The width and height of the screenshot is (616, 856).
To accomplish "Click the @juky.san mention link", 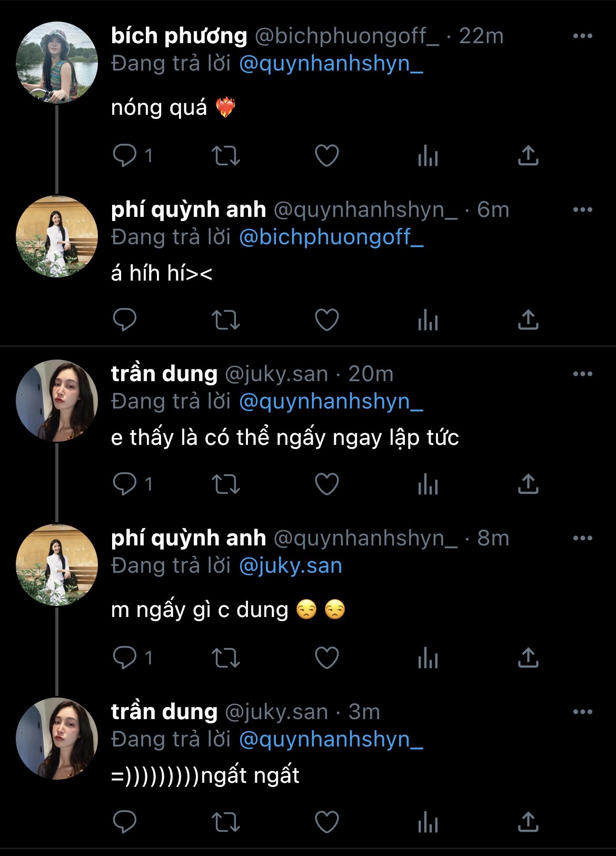I will (x=290, y=566).
